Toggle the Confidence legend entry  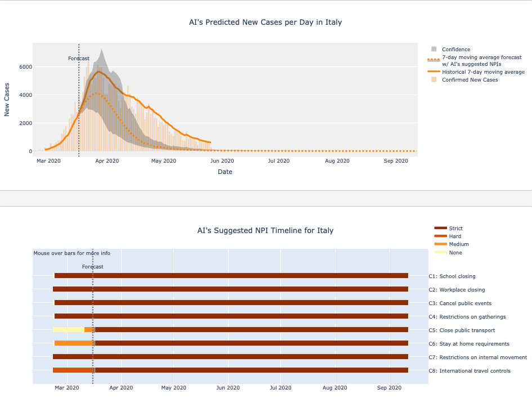coord(455,50)
